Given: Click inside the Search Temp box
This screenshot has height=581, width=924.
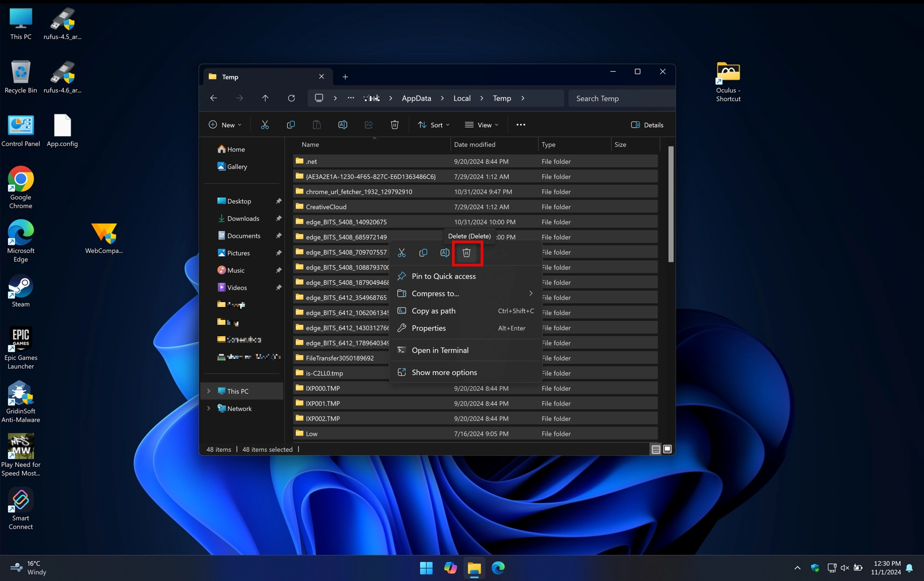Looking at the screenshot, I should tap(621, 98).
